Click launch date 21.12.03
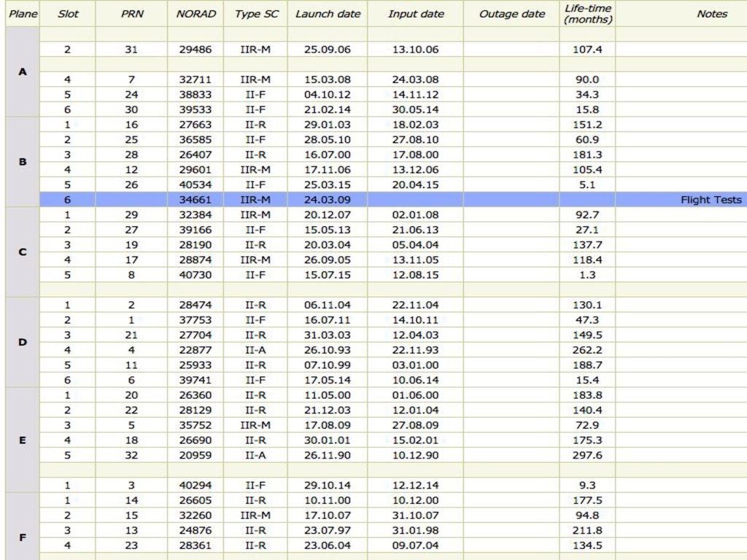 click(328, 410)
